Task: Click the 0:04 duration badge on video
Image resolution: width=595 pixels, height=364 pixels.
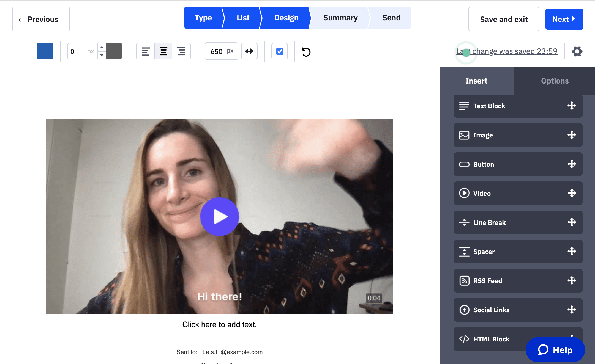Action: click(374, 298)
